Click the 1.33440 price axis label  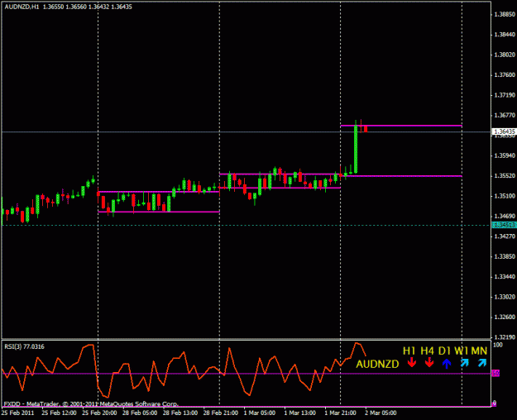click(x=505, y=277)
